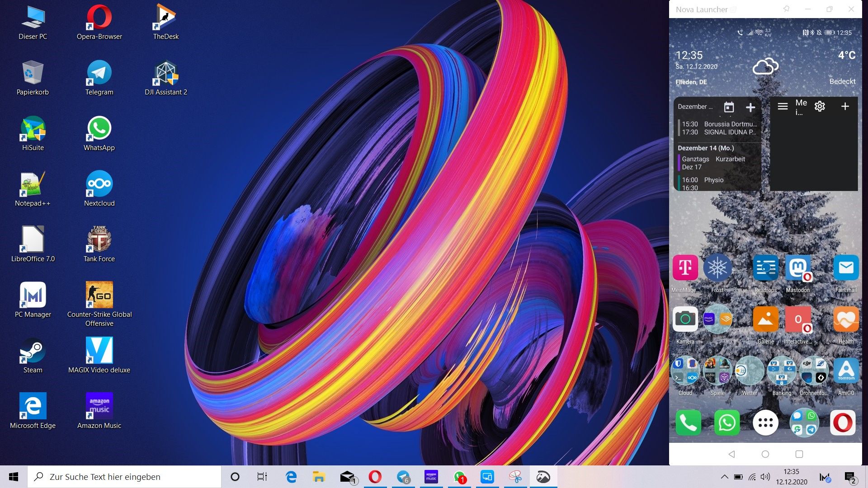Open the volume speaker tray icon
Screen dimensions: 868x488
(x=765, y=477)
